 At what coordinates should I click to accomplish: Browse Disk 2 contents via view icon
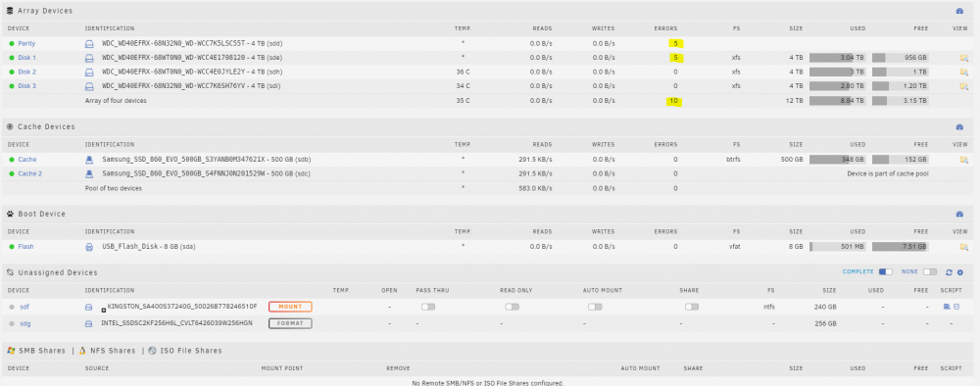963,72
